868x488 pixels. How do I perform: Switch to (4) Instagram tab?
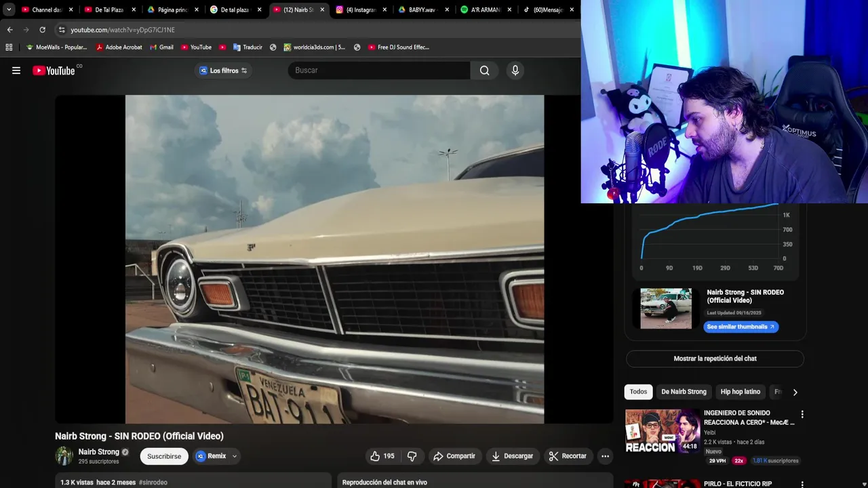click(x=360, y=10)
